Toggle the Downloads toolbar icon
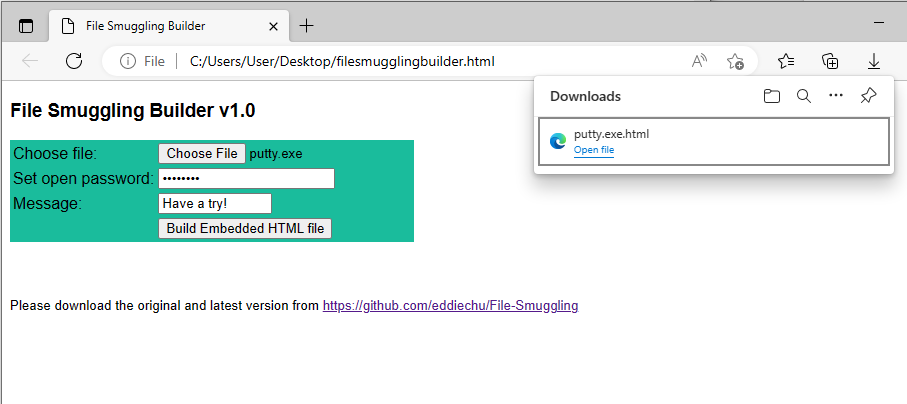 click(x=874, y=61)
